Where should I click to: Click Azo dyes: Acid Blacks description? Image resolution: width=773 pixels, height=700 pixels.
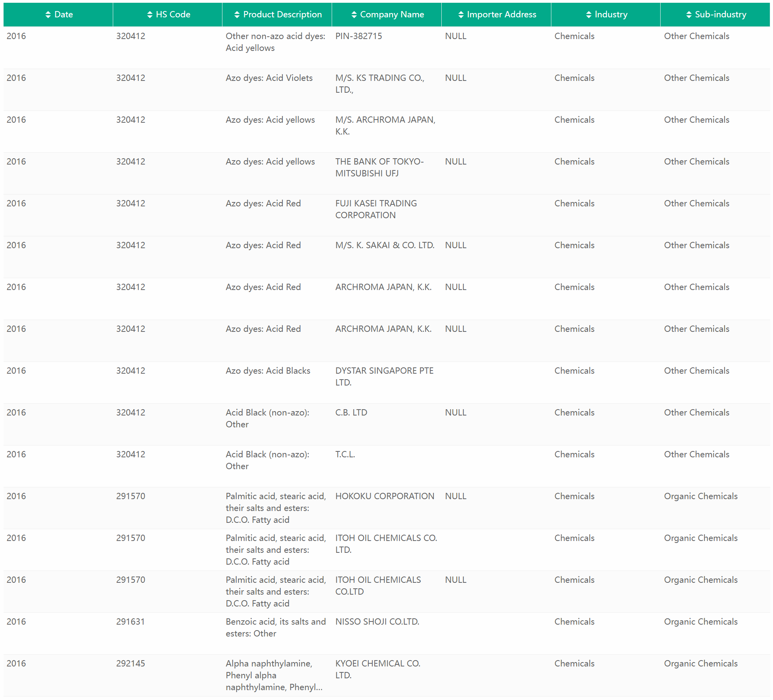268,371
